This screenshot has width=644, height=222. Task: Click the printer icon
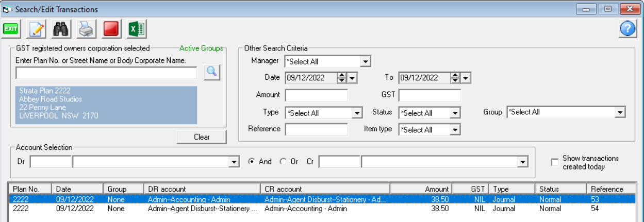point(87,29)
